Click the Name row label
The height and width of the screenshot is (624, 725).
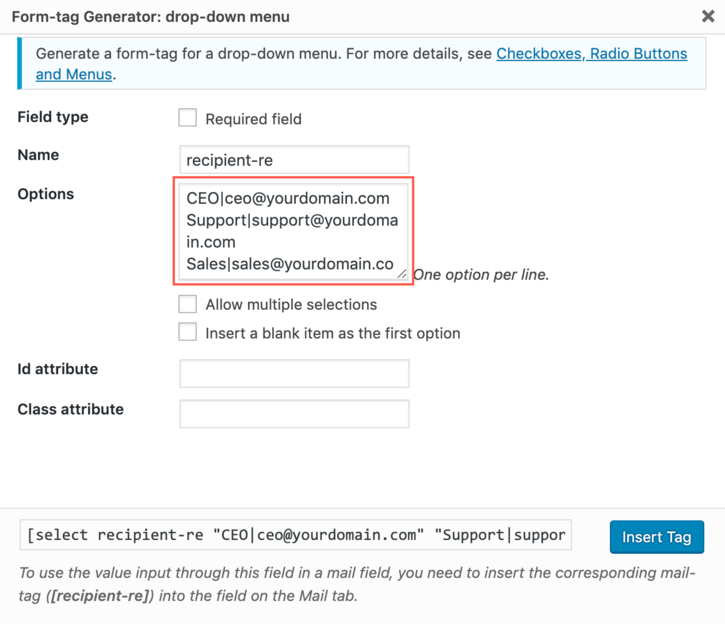click(38, 155)
